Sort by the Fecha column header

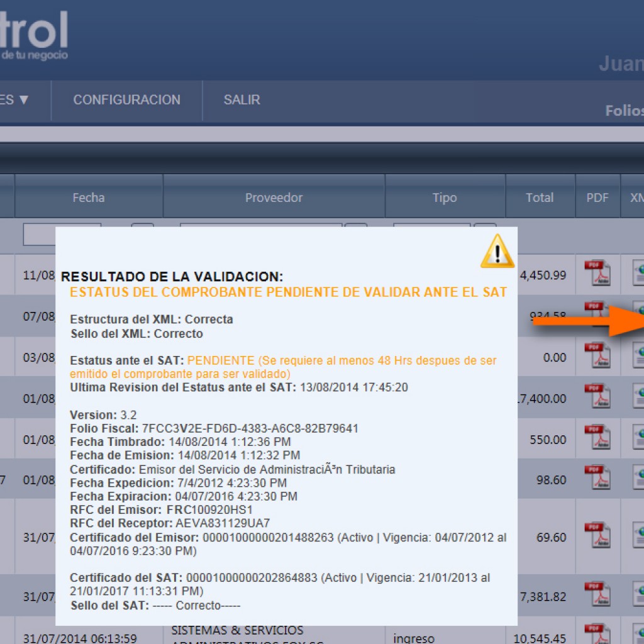[x=89, y=197]
